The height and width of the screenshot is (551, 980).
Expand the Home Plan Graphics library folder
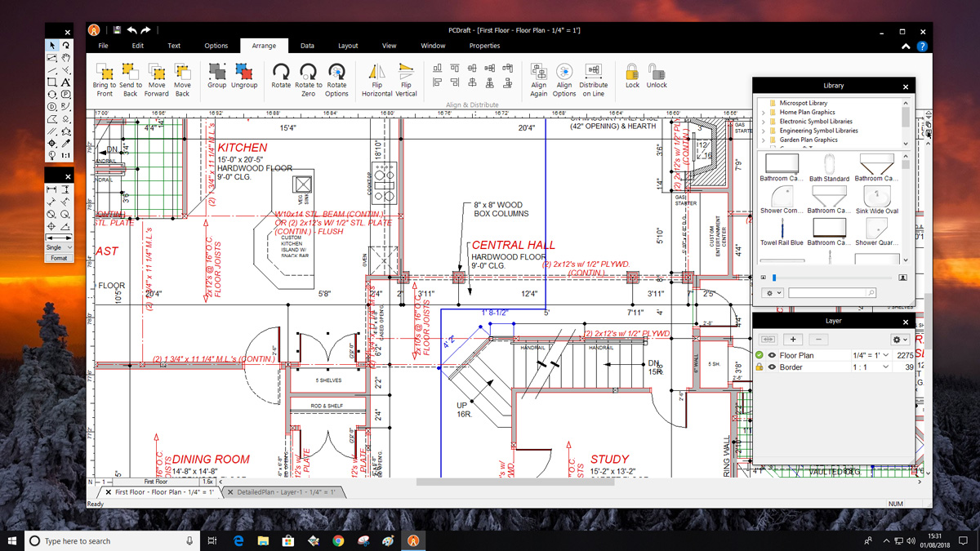tap(764, 113)
